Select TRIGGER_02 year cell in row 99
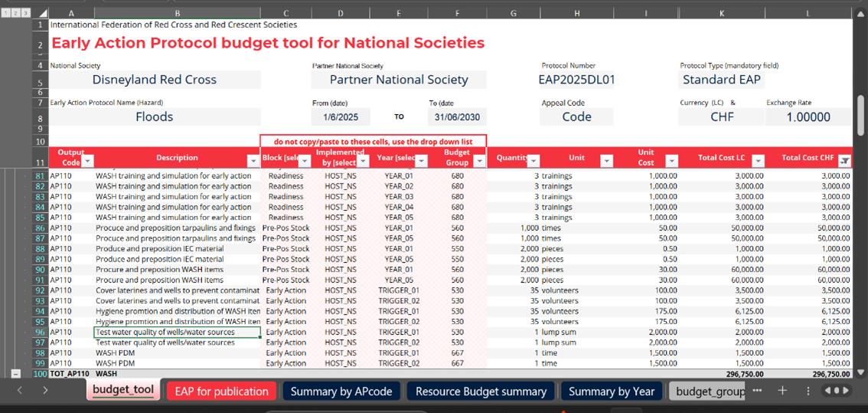Image resolution: width=868 pixels, height=413 pixels. pyautogui.click(x=399, y=364)
